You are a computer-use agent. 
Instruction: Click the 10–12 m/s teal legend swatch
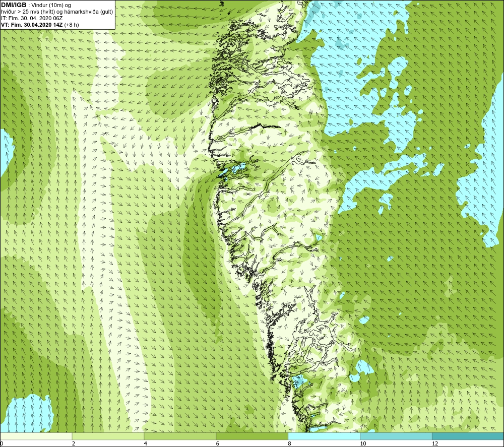point(396,436)
